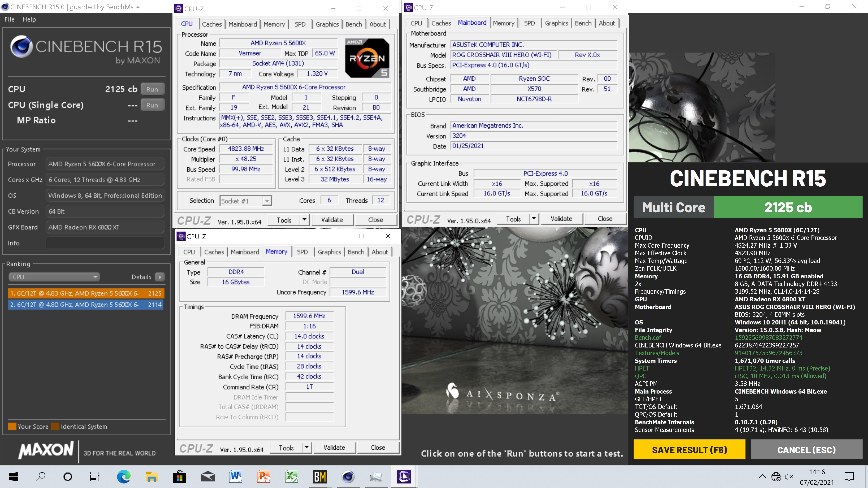
Task: Open Graphics tab in Memory CPU-Z window
Action: [x=329, y=252]
